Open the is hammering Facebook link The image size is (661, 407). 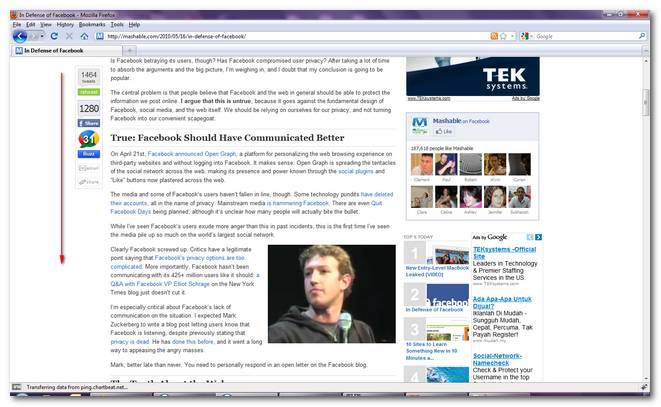click(x=298, y=203)
